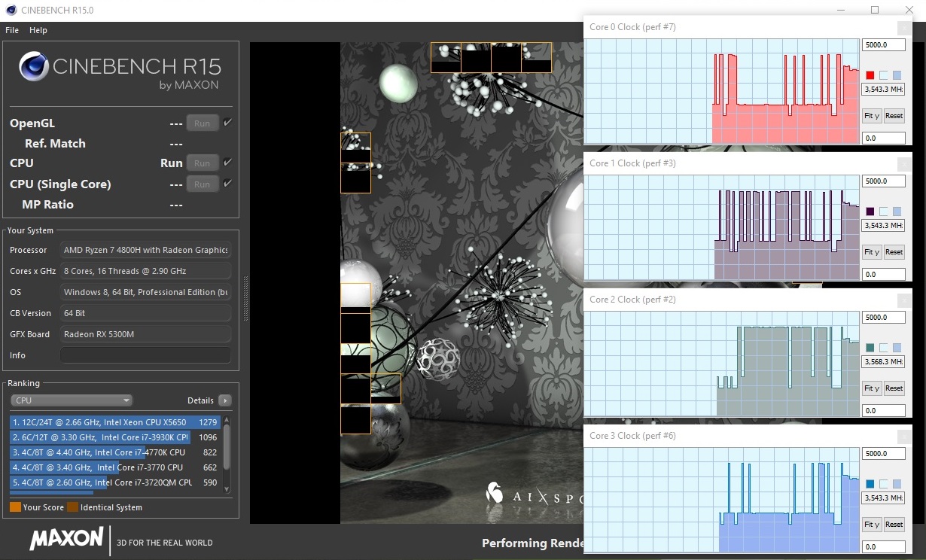Click the light blue swatch in Core 1 graph
This screenshot has width=926, height=560.
point(897,212)
